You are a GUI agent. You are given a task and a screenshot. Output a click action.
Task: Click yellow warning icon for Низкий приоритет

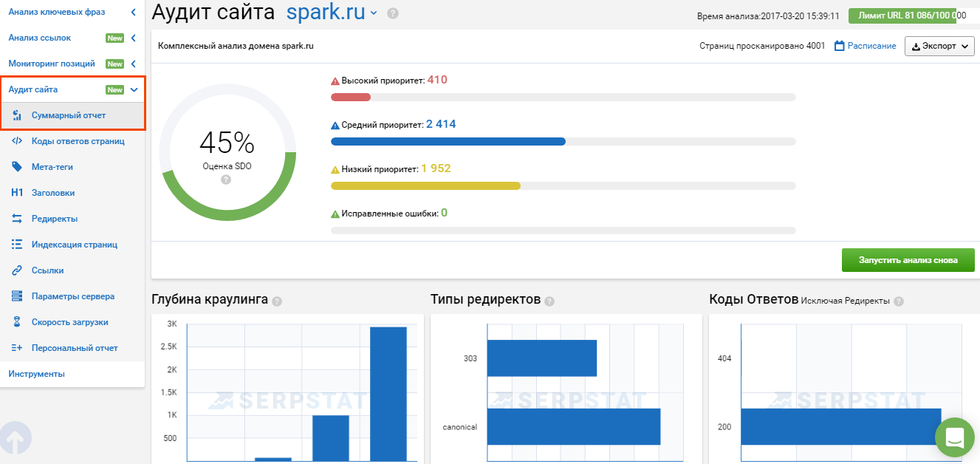tap(335, 169)
